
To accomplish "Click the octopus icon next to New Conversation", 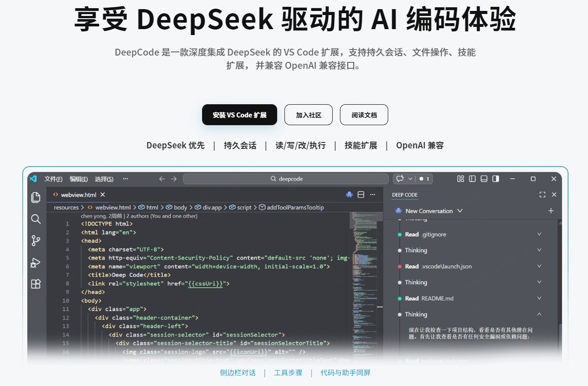I will pyautogui.click(x=398, y=211).
